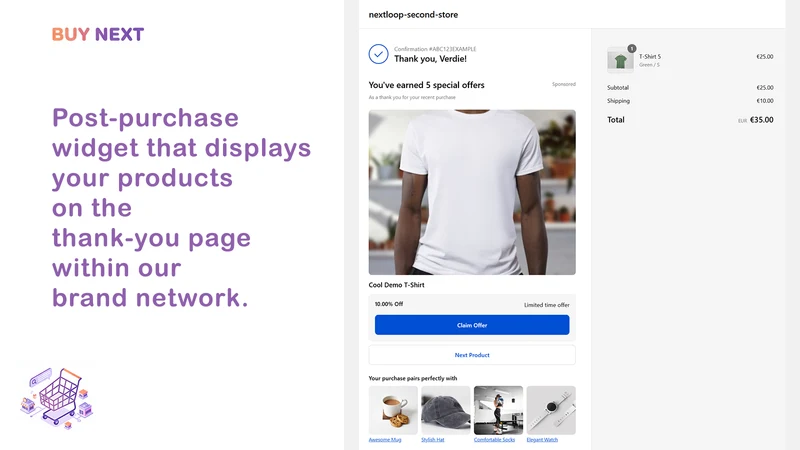
Task: Click the Next Product button
Action: point(472,355)
